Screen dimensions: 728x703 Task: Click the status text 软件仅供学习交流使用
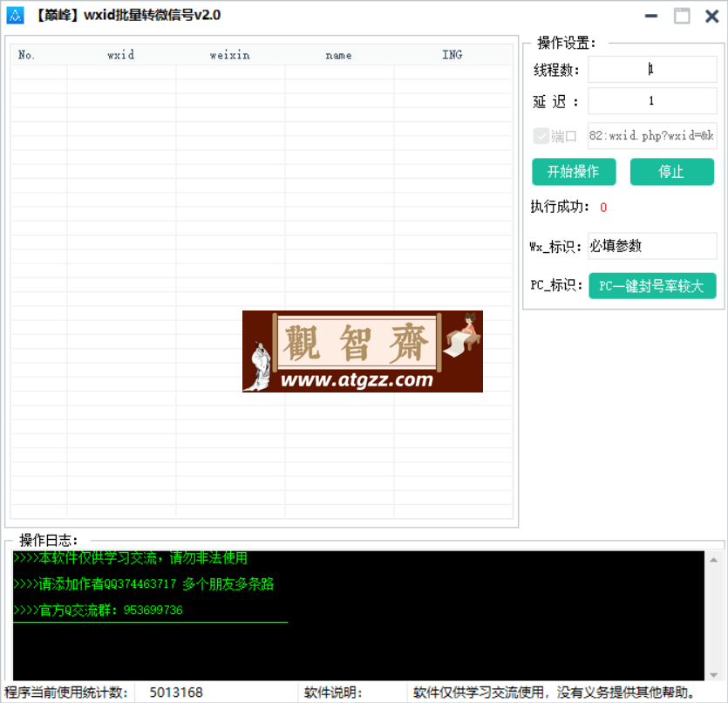(554, 693)
